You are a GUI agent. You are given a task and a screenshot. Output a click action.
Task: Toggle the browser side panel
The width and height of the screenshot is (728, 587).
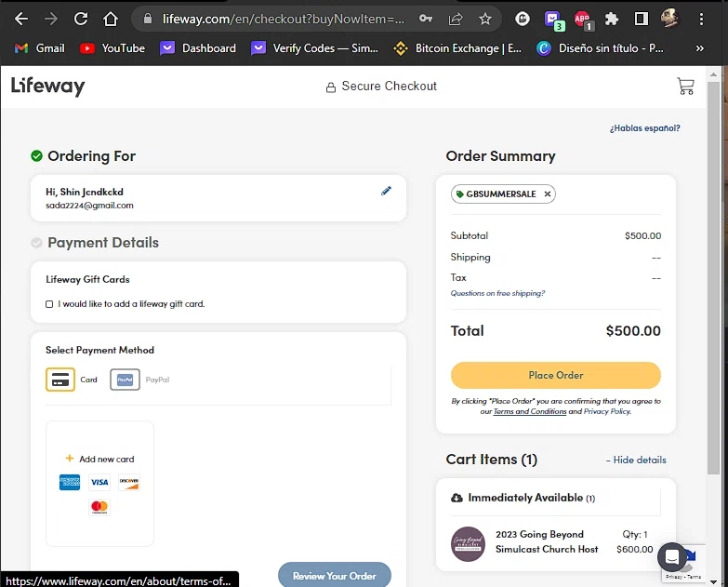coord(642,19)
